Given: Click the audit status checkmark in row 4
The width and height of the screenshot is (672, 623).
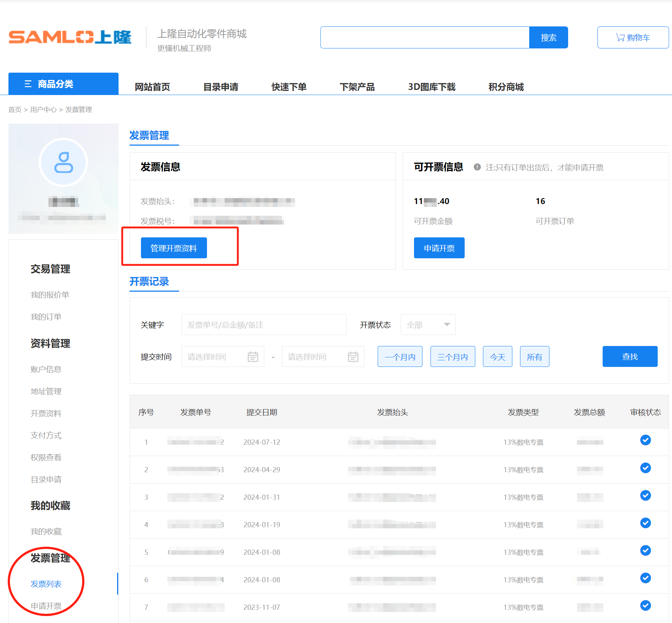Looking at the screenshot, I should click(x=645, y=523).
